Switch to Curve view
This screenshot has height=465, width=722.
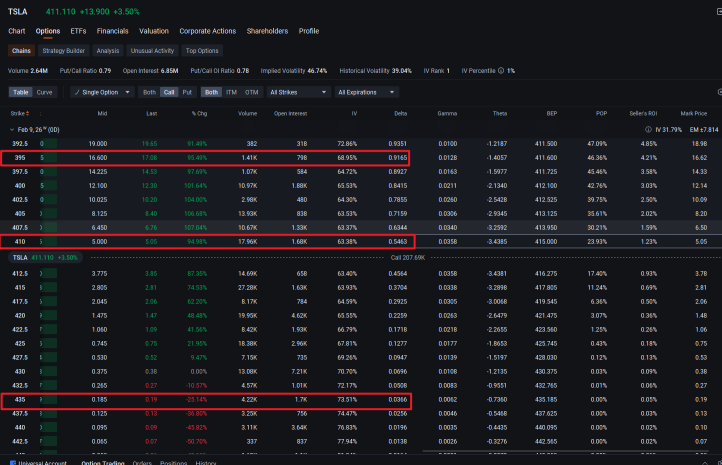pyautogui.click(x=44, y=93)
